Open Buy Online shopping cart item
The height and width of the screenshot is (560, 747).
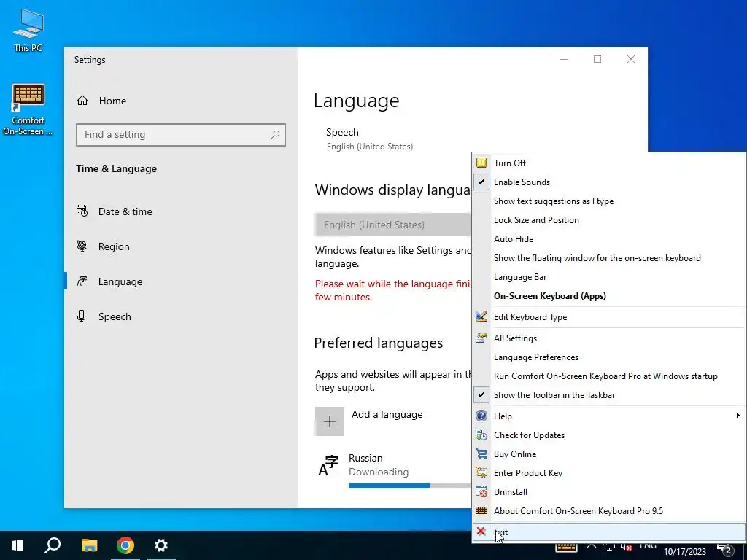click(609, 454)
